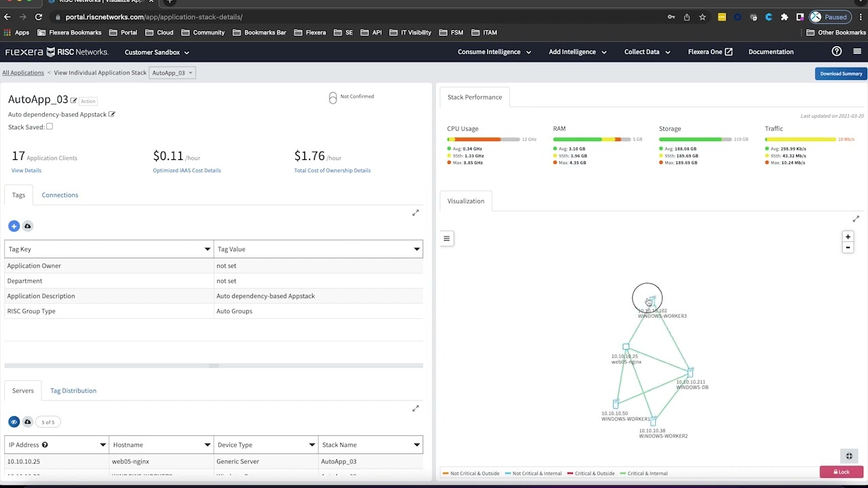
Task: Open the Tag Key column filter arrow
Action: 208,249
